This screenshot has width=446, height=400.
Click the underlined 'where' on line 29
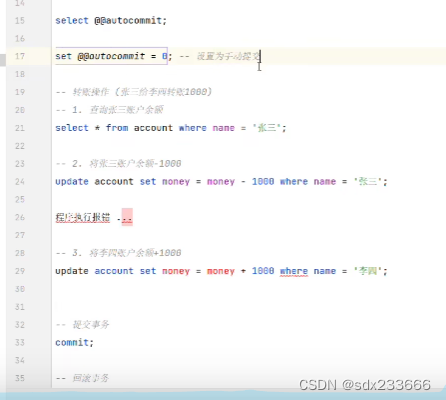click(294, 271)
